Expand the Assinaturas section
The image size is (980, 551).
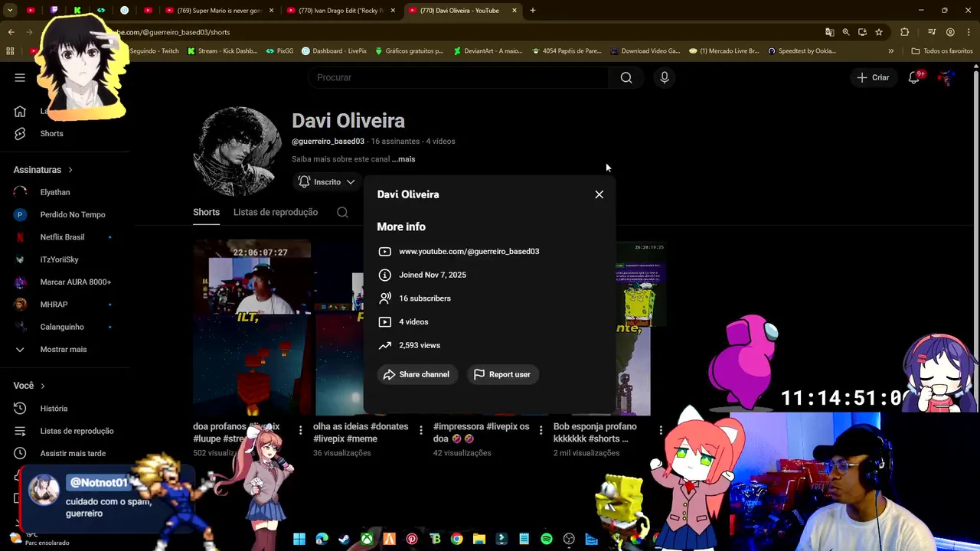[43, 170]
